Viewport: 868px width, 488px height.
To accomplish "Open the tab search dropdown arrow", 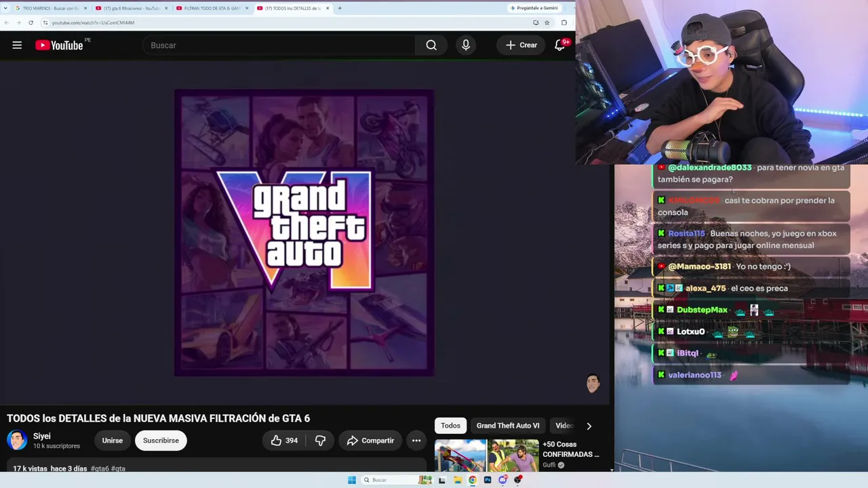I will [x=6, y=8].
